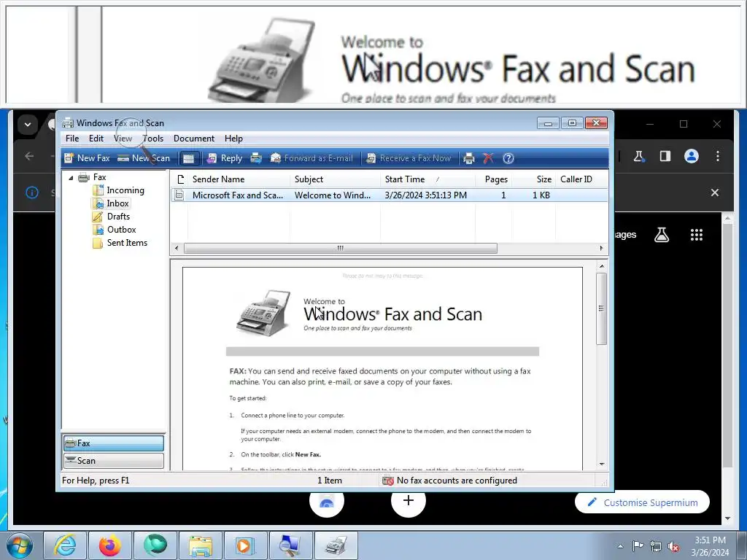Open the Google apps grid icon
747x560 pixels.
point(697,234)
